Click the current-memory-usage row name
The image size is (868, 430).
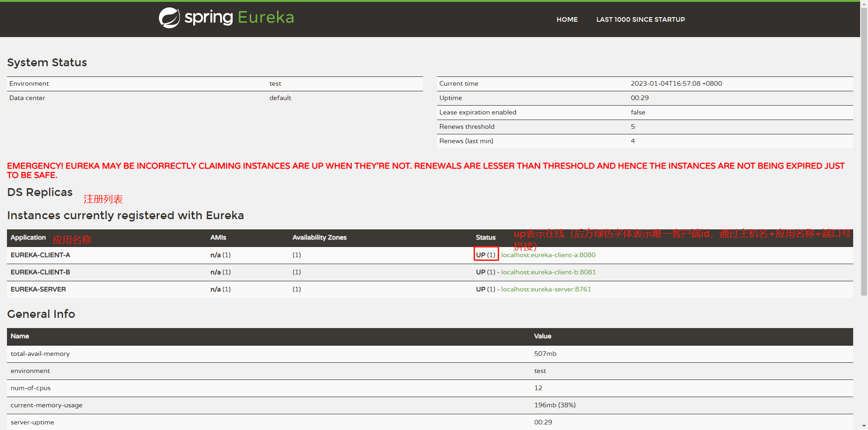(46, 405)
